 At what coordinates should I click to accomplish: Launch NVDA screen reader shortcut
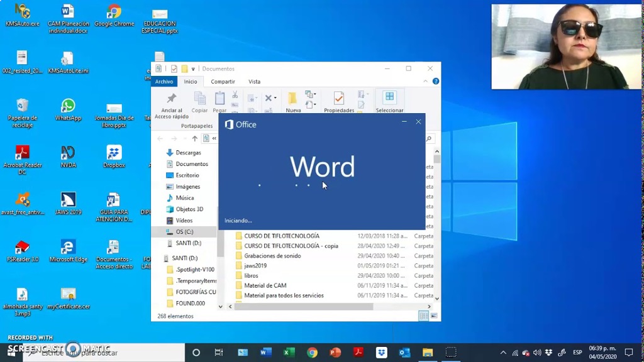tap(68, 156)
